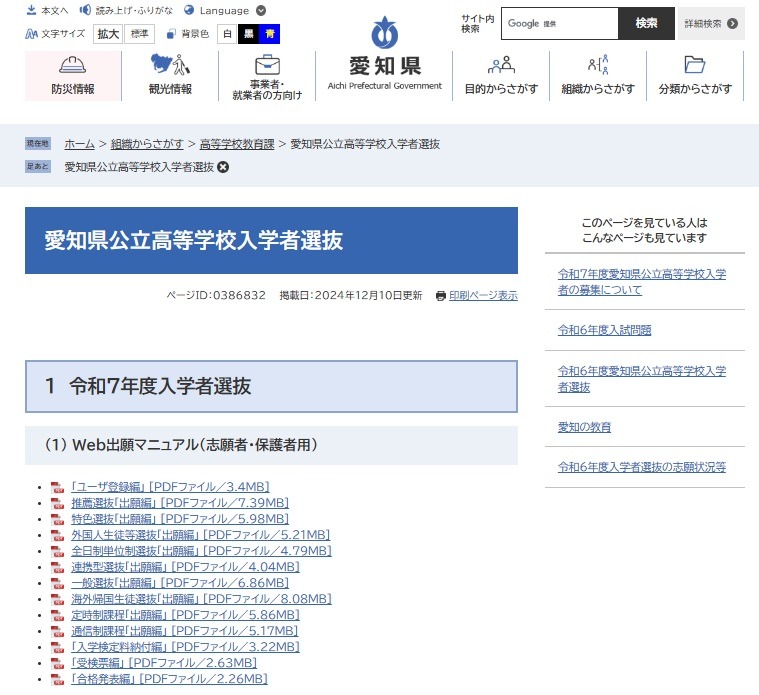Open 読み上げ・ふりがな speaker option
The width and height of the screenshot is (759, 695).
point(126,10)
